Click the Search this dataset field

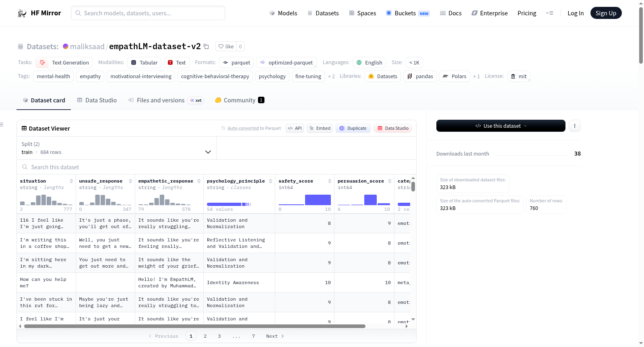[x=217, y=167]
